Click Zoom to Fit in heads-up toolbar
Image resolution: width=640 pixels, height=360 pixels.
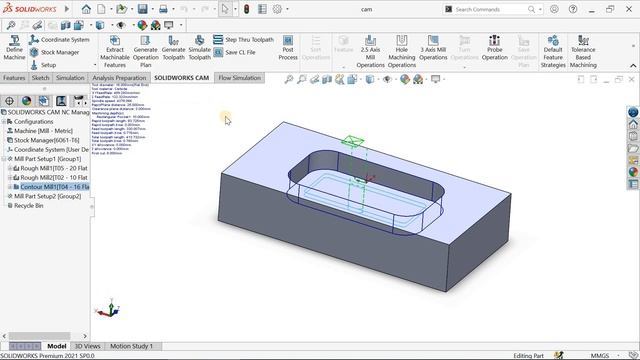tap(289, 79)
